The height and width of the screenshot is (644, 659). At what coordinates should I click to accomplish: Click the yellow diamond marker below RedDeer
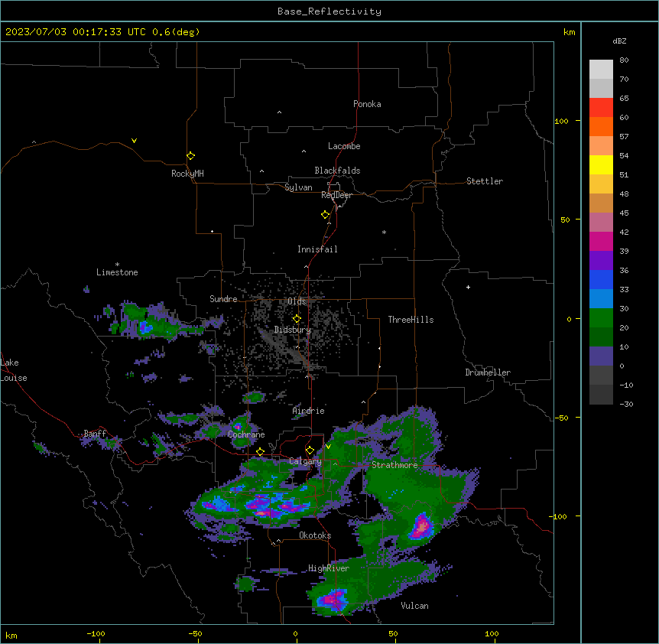[325, 215]
